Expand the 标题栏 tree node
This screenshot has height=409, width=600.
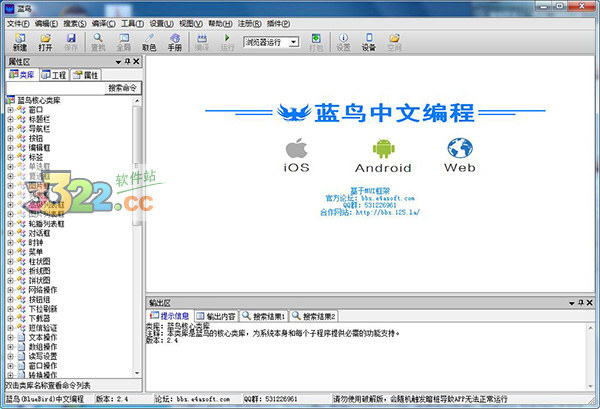(10, 119)
